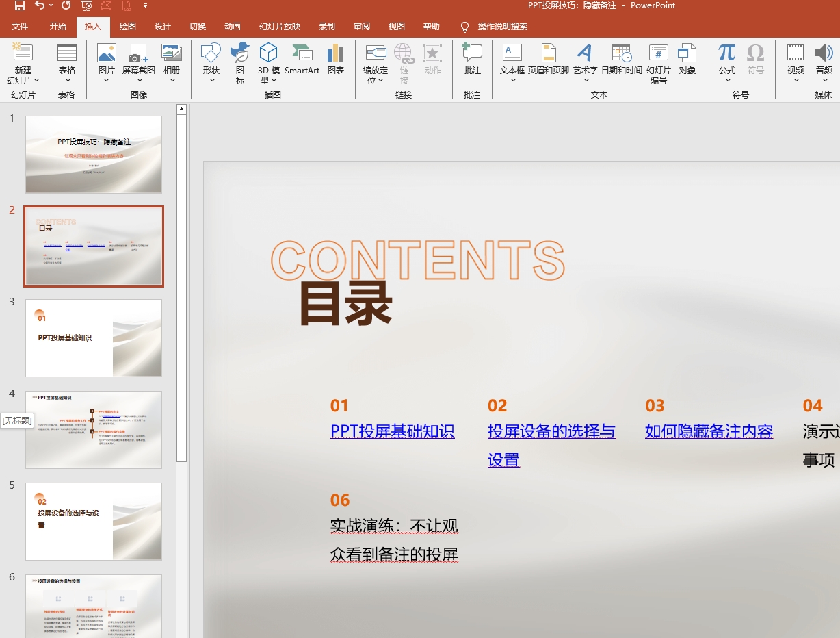Image resolution: width=840 pixels, height=638 pixels.
Task: Select slide 4 thumbnail
Action: (x=94, y=430)
